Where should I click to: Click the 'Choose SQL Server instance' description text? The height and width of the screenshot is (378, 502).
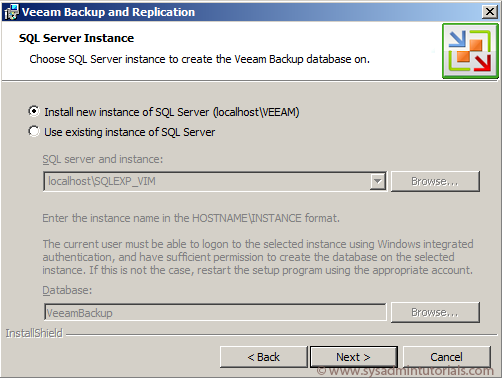[x=200, y=59]
